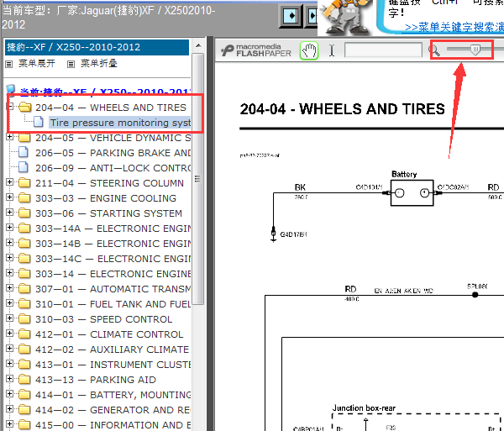Expand the 412-01 CLIMATE CONTROL node

(x=10, y=333)
